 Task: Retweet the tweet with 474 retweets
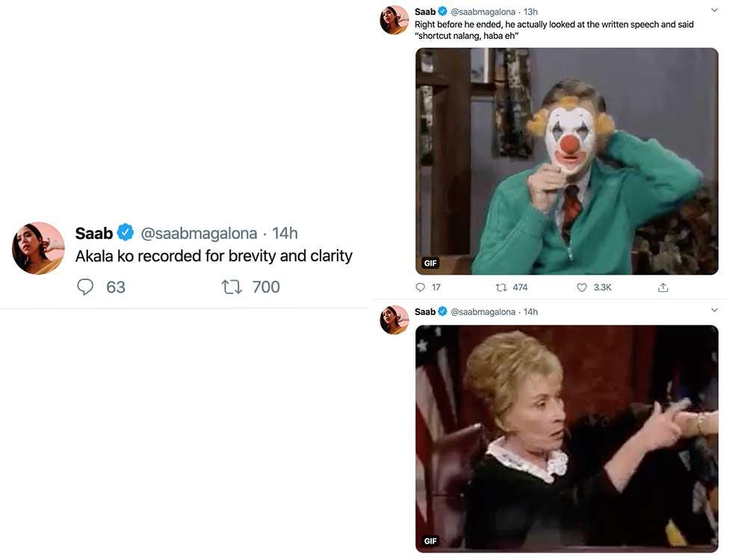click(501, 287)
